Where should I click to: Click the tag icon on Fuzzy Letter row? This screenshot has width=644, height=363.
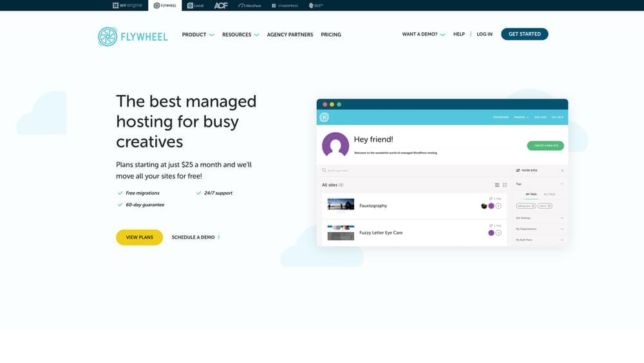click(491, 226)
